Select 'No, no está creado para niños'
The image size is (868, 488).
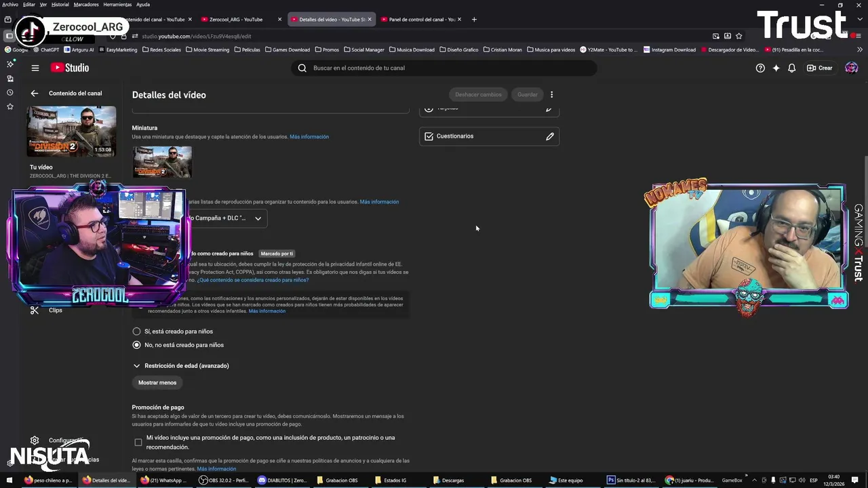136,345
